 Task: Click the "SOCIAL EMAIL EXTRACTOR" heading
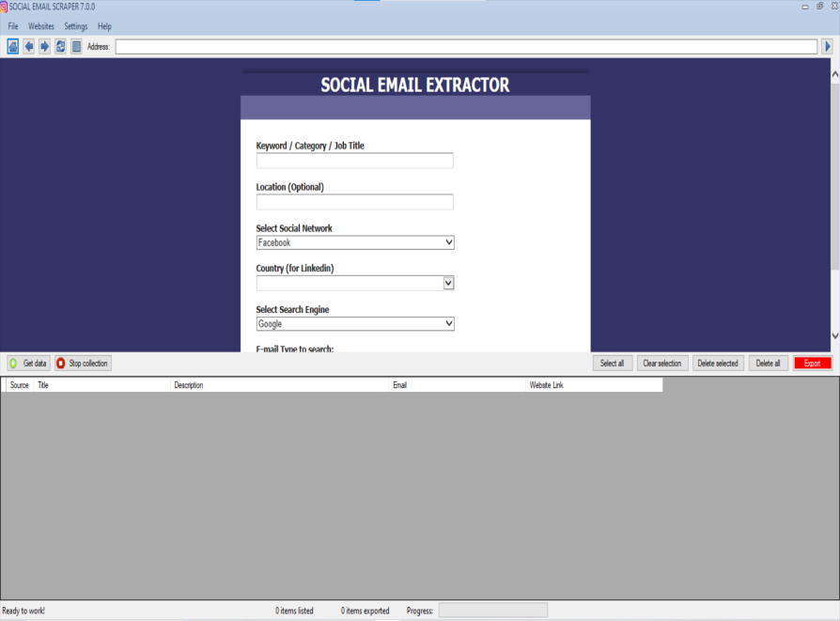415,85
